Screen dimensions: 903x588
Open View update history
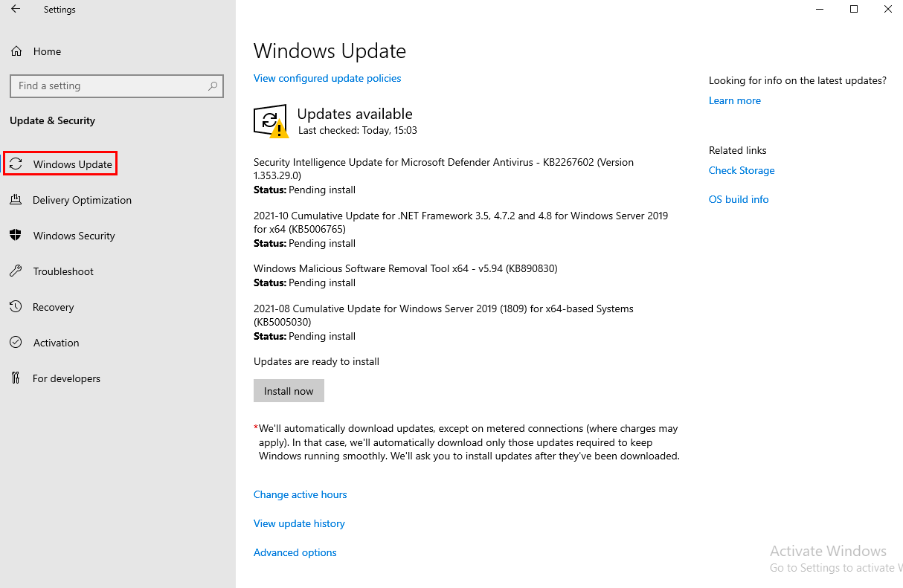tap(299, 523)
